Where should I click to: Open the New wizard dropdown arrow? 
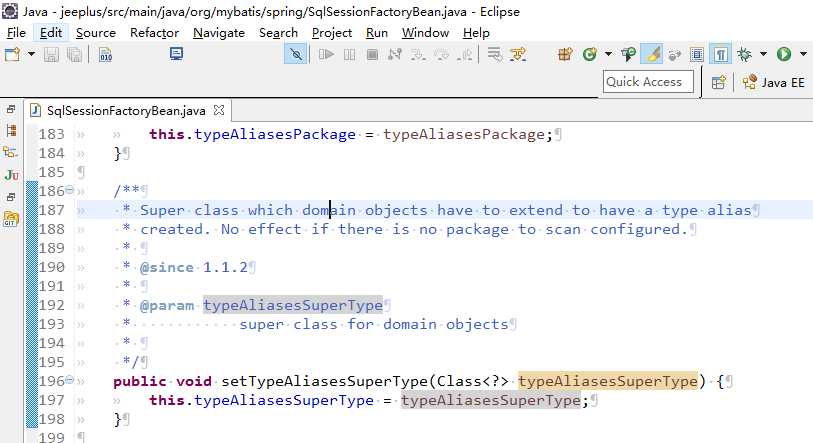click(x=31, y=54)
